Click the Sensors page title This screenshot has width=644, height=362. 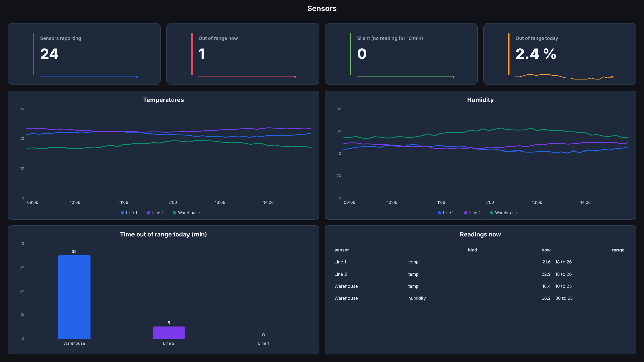[322, 9]
